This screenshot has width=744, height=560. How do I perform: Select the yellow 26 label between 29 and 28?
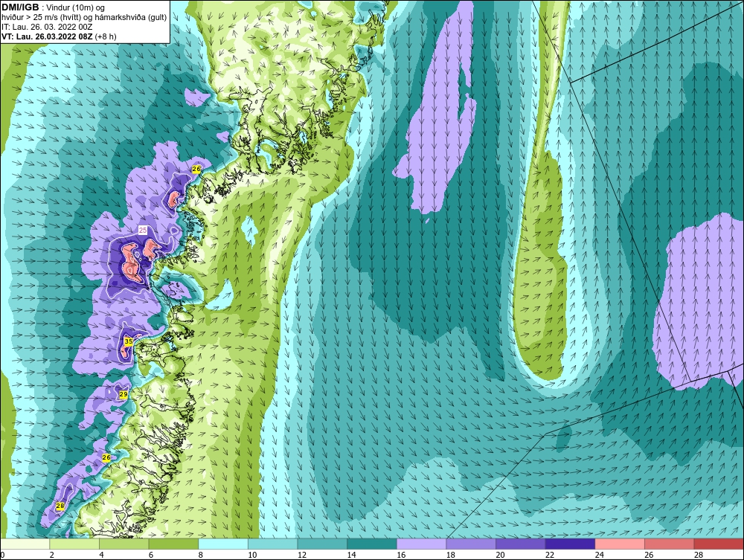coord(106,457)
